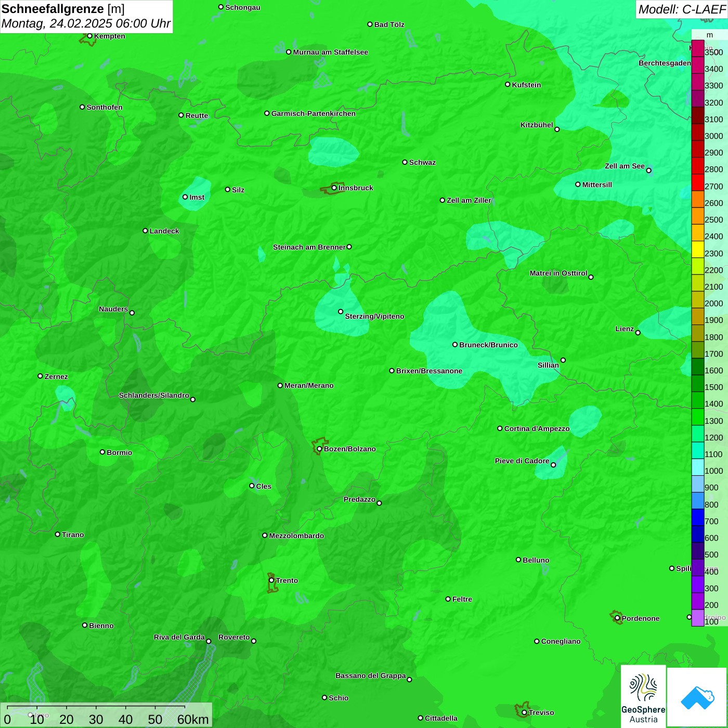Select the cyan 1000 m legend swatch
The image size is (728, 728).
[x=698, y=467]
